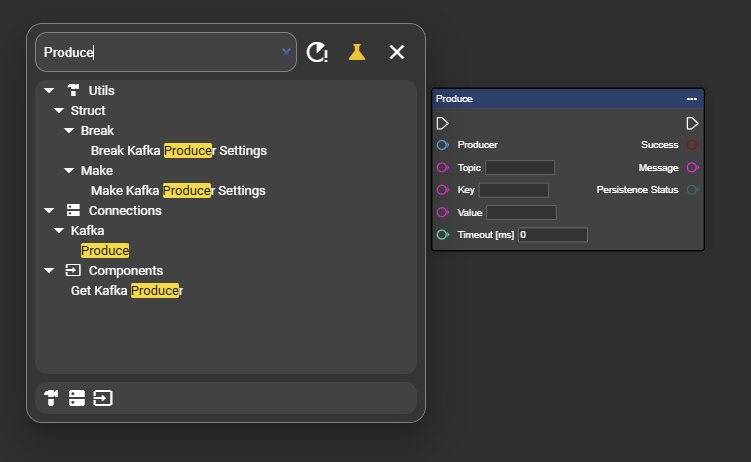
Task: Close the node search popup
Action: click(x=397, y=52)
